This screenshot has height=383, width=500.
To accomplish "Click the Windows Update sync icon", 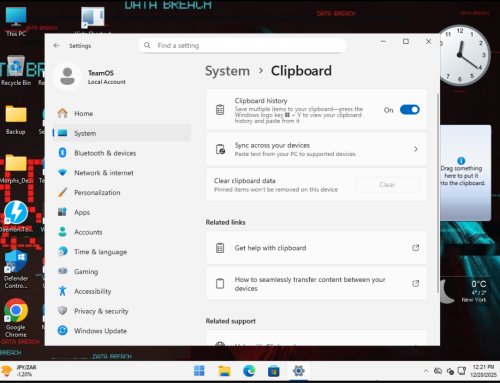I will (62, 330).
